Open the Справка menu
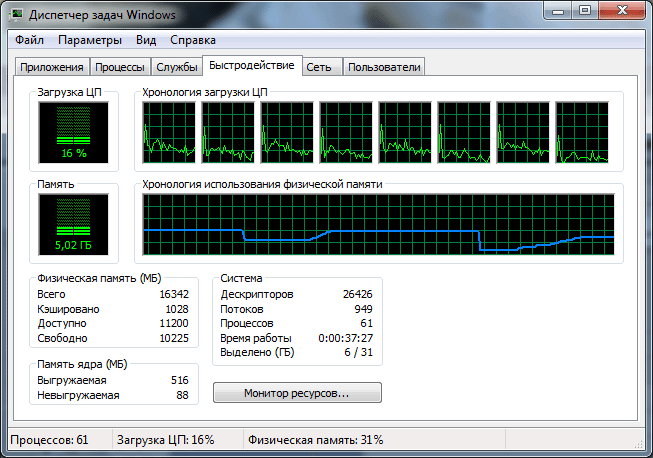 click(192, 40)
